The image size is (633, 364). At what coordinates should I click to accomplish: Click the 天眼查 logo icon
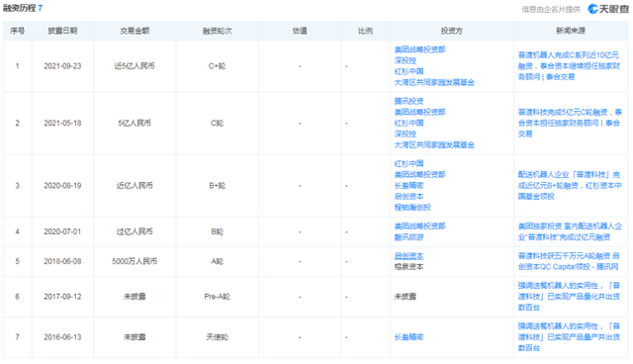click(592, 9)
